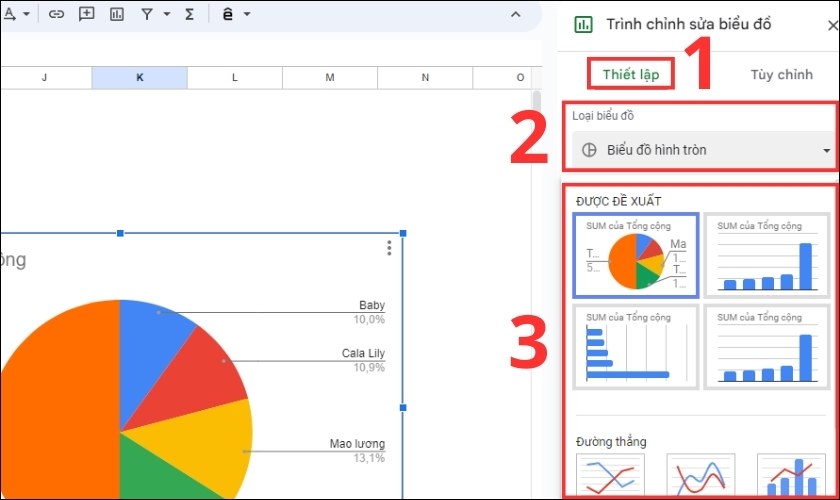The height and width of the screenshot is (500, 840).
Task: Open the filter views dropdown arrow
Action: point(166,14)
